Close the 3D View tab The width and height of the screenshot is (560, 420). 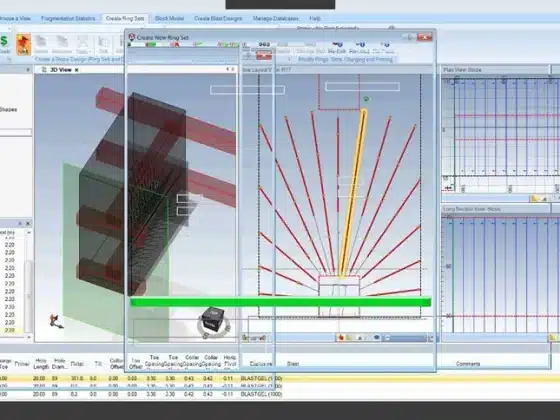coord(76,70)
